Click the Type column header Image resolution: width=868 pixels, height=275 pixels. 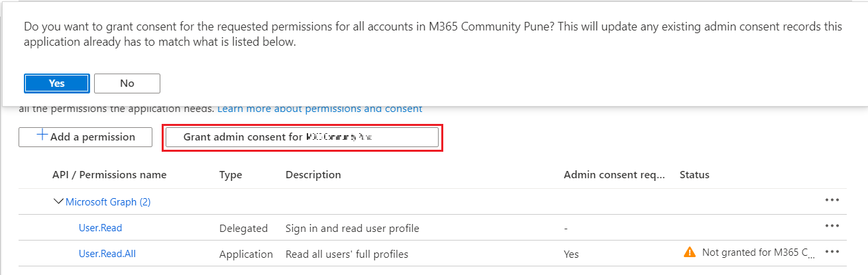point(231,175)
